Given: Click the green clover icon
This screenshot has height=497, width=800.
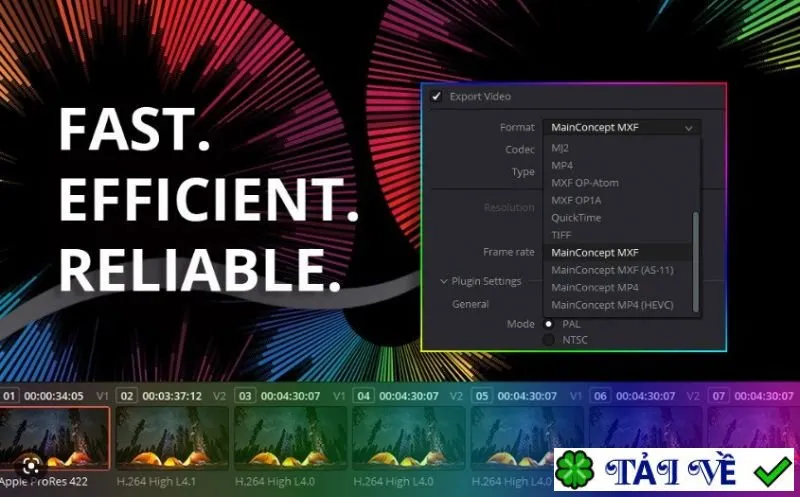Looking at the screenshot, I should [x=574, y=469].
